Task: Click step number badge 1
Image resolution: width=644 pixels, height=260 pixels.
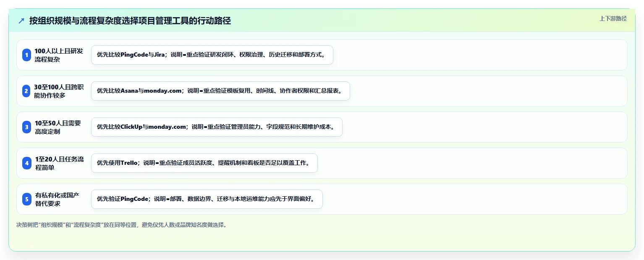Action: [x=27, y=55]
